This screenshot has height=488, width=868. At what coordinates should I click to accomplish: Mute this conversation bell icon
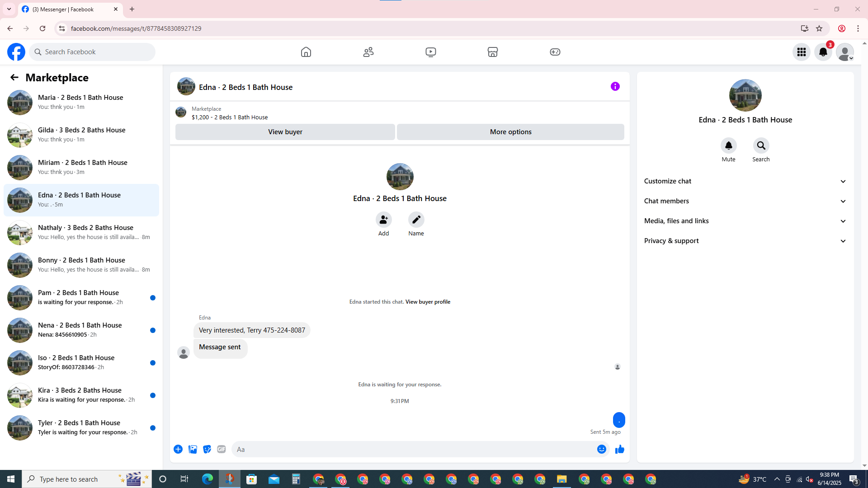point(729,145)
